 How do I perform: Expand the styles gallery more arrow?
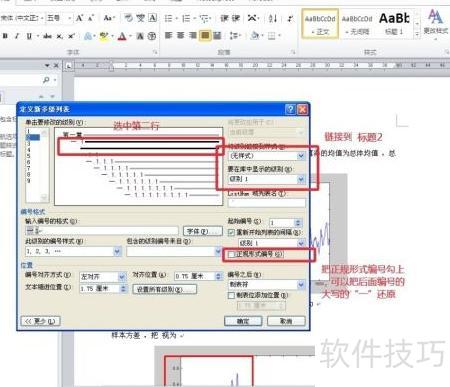[417, 34]
